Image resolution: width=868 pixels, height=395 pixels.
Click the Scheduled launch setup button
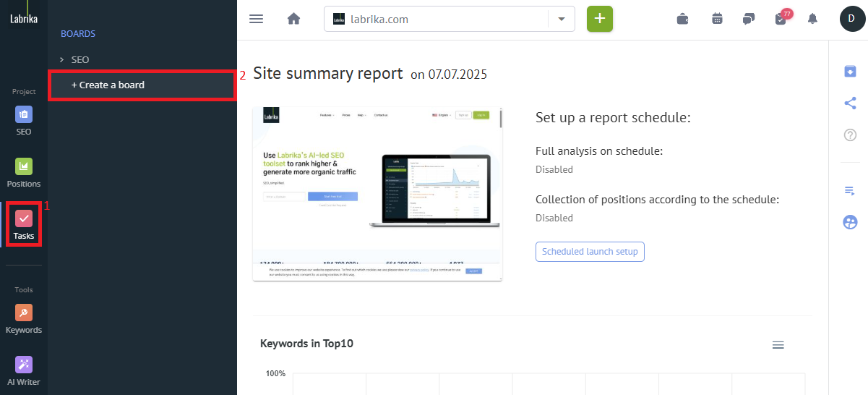[590, 252]
